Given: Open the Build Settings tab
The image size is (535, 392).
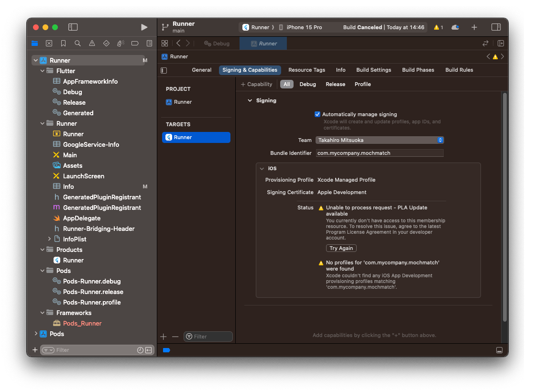Looking at the screenshot, I should click(x=373, y=70).
